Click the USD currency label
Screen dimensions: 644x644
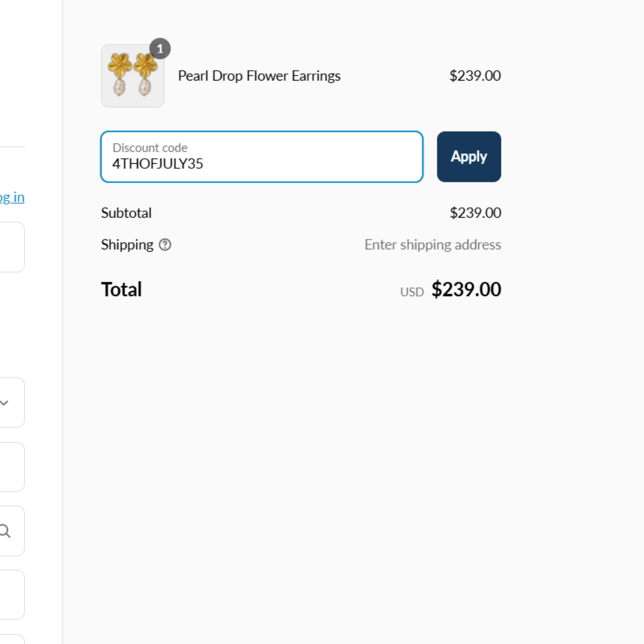point(412,292)
